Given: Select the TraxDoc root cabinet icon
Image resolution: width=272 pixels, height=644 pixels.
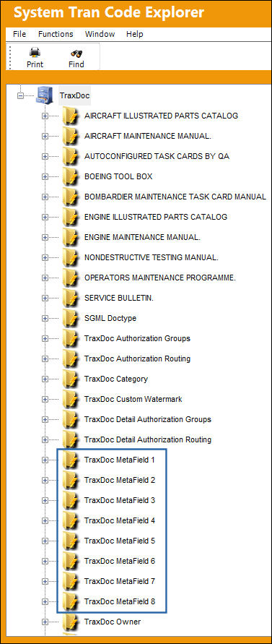Looking at the screenshot, I should (44, 95).
